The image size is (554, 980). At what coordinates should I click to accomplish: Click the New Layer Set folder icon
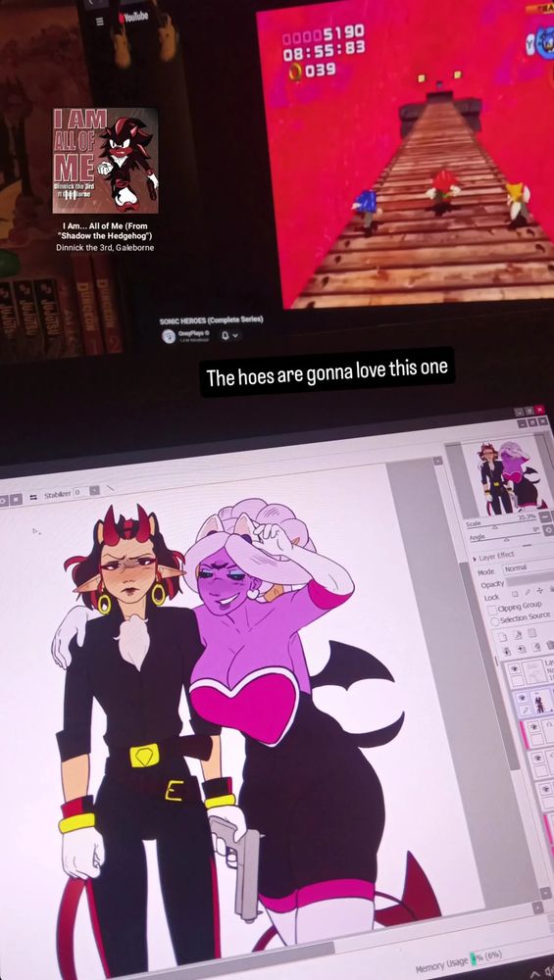coord(532,632)
